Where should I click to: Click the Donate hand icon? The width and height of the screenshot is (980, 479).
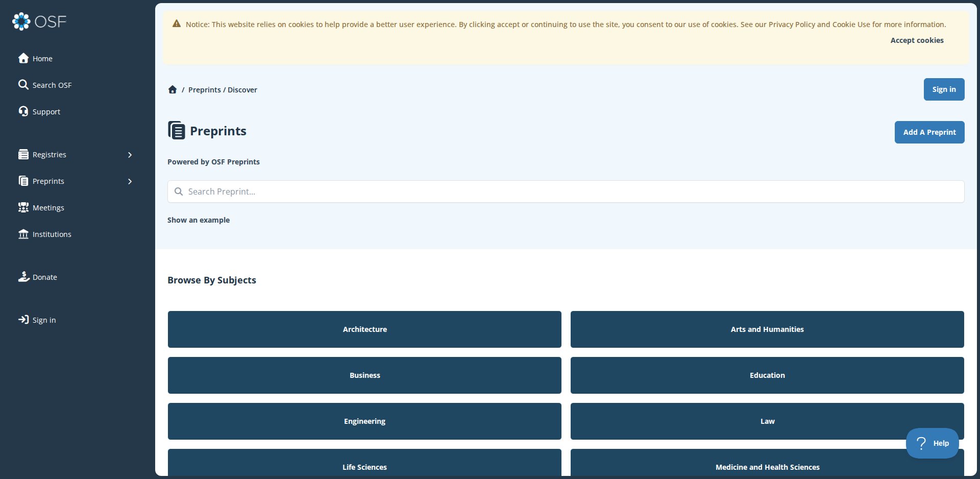(23, 277)
